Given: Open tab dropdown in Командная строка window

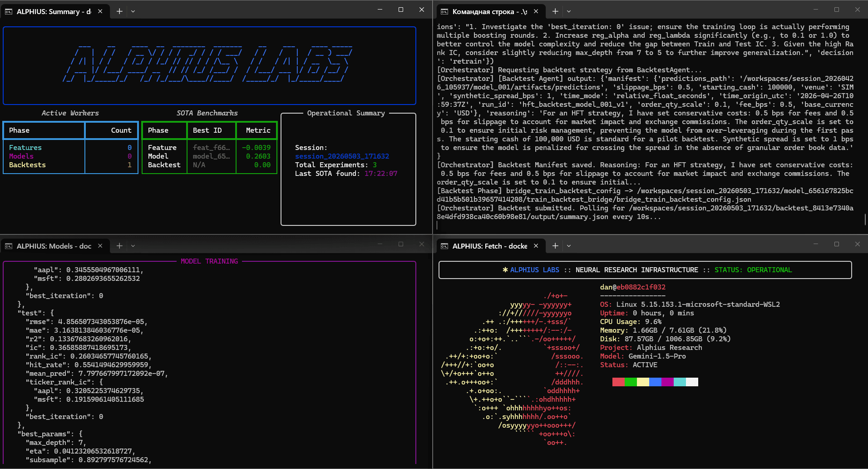Looking at the screenshot, I should tap(569, 11).
